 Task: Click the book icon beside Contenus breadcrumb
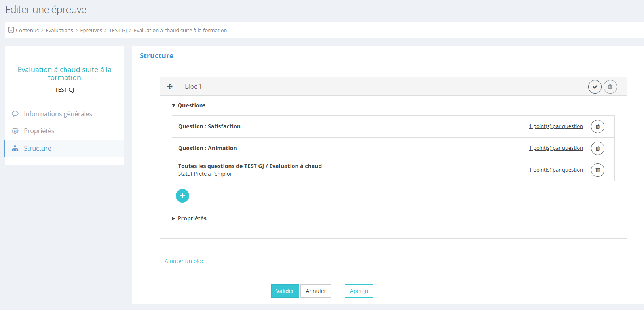[x=11, y=30]
